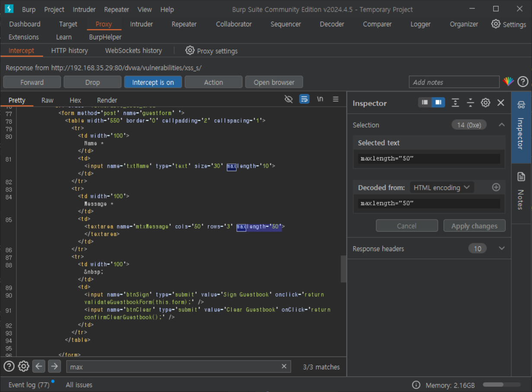Expand the Response headers section
532x392 pixels.
(x=501, y=249)
